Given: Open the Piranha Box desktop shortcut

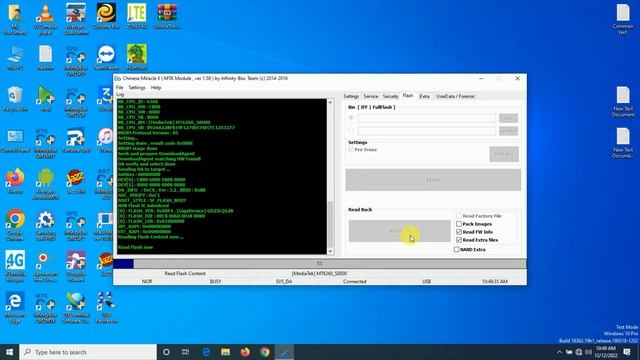Looking at the screenshot, I should point(76,141).
